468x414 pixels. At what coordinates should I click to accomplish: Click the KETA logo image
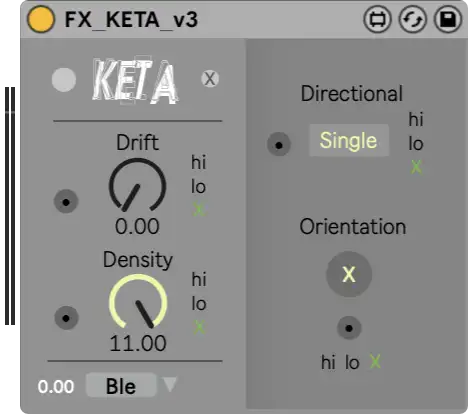click(135, 81)
